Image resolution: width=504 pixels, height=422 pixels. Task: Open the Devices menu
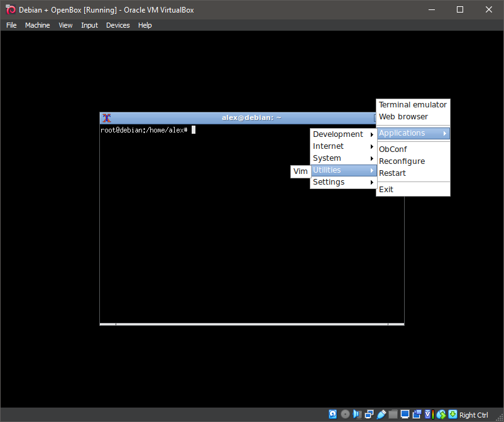(118, 25)
